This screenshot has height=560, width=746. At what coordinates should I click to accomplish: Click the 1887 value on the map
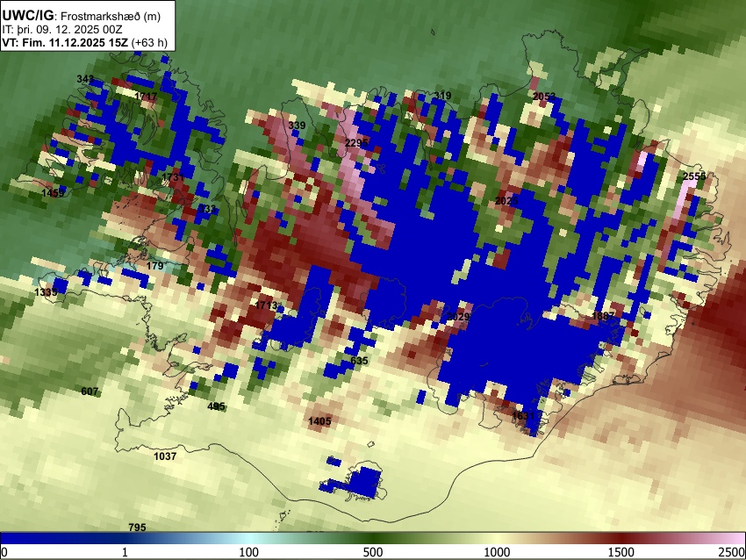(x=603, y=316)
